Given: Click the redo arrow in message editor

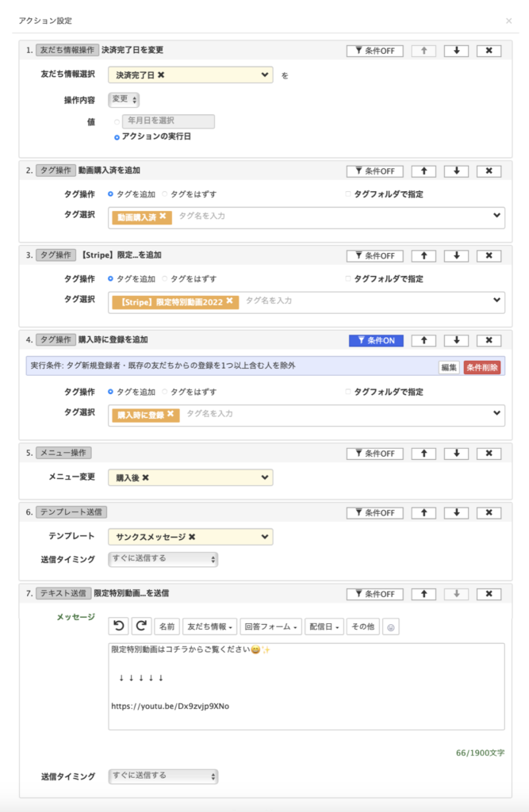Looking at the screenshot, I should click(140, 626).
